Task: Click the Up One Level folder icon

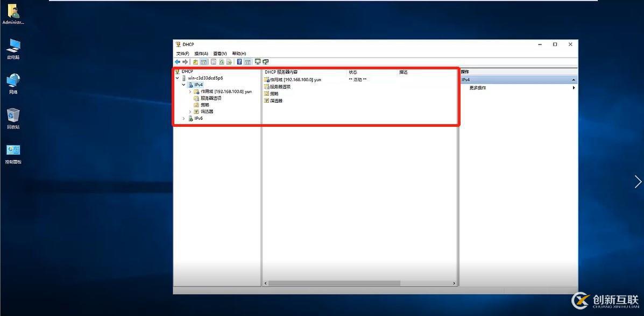Action: (195, 62)
